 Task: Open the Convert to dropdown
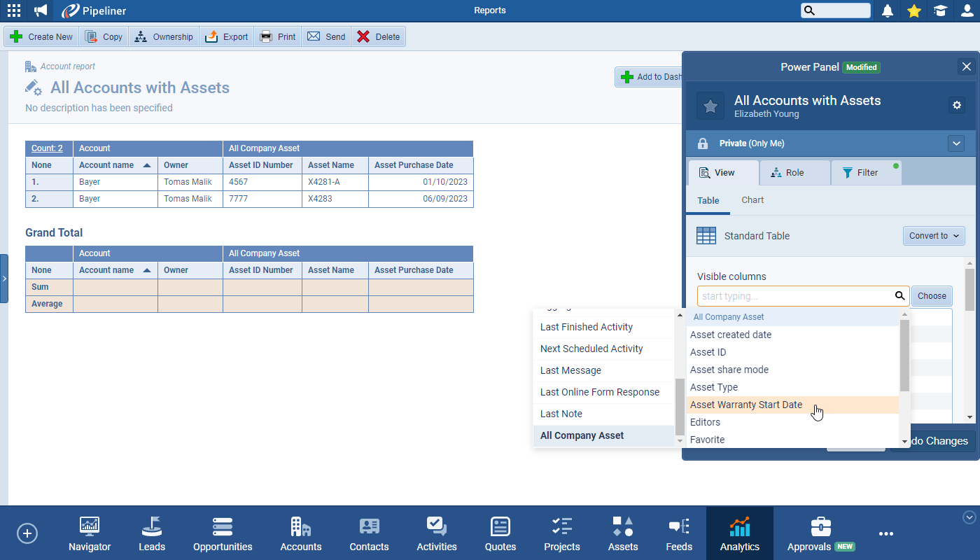coord(934,236)
